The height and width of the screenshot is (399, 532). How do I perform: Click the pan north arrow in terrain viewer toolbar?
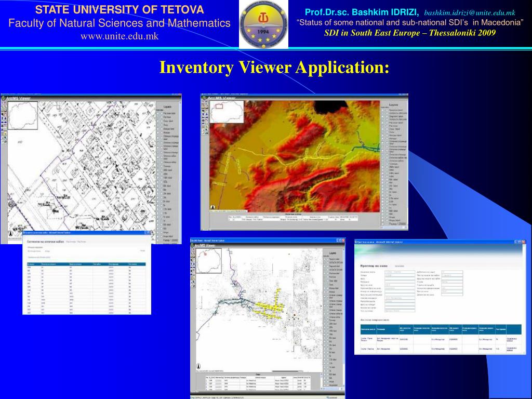click(203, 114)
